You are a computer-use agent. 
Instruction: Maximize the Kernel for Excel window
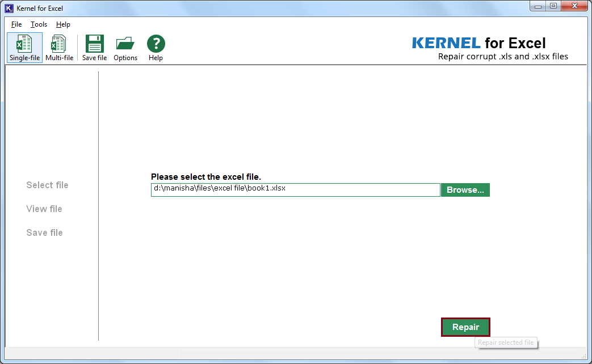(553, 6)
